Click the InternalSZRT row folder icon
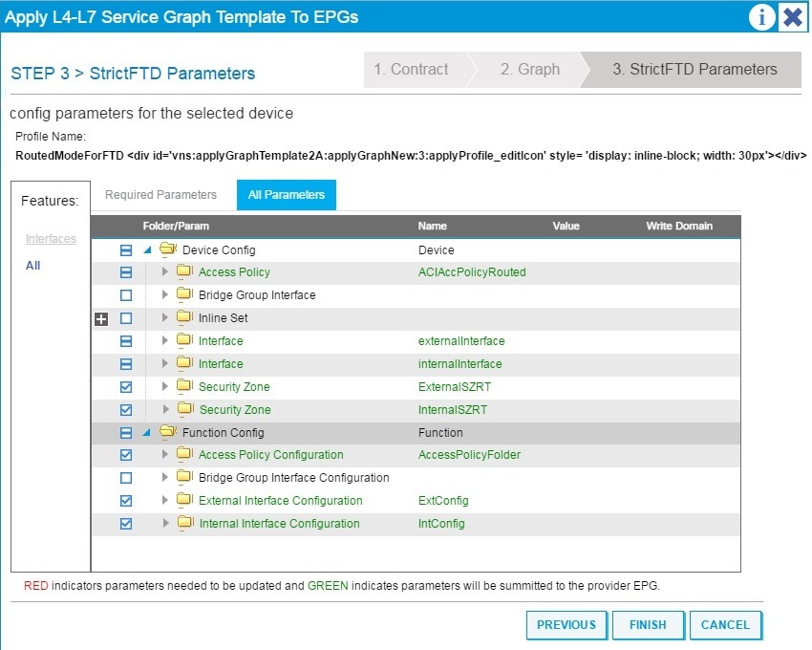The width and height of the screenshot is (812, 650). 185,408
